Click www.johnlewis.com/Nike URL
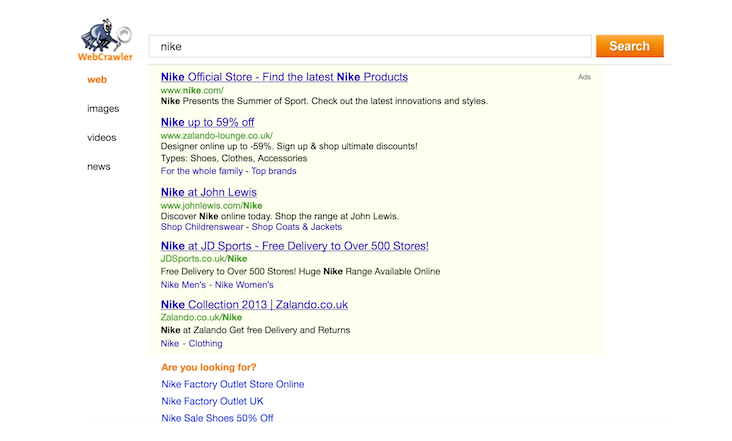 click(x=211, y=205)
